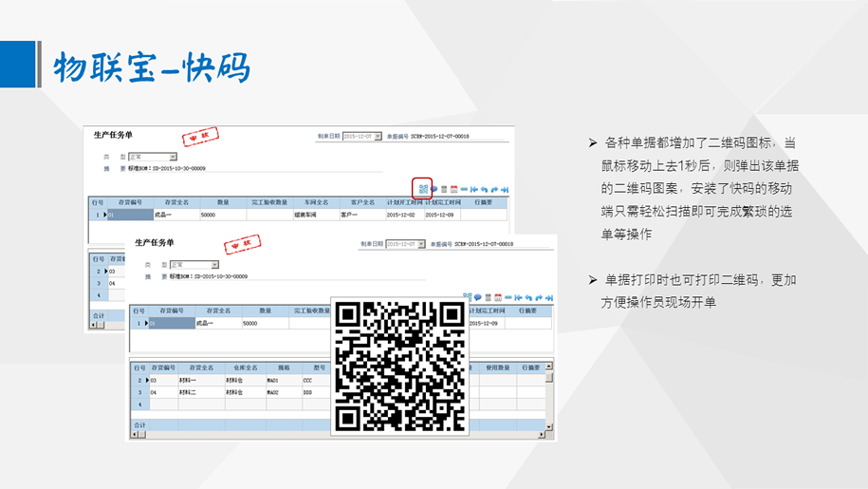
Task: Open the 制单日期 dropdown in the upper form
Action: (x=378, y=137)
